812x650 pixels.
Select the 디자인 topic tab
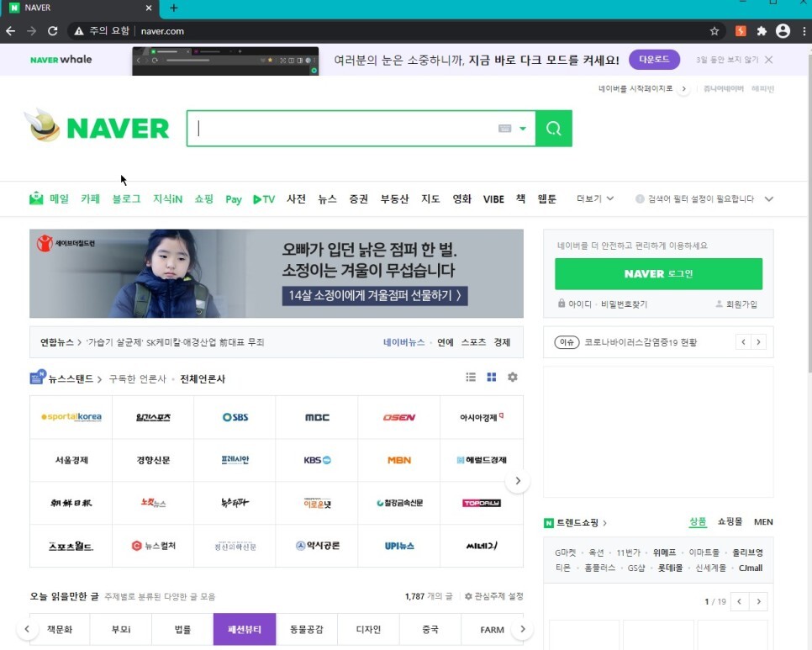[368, 629]
